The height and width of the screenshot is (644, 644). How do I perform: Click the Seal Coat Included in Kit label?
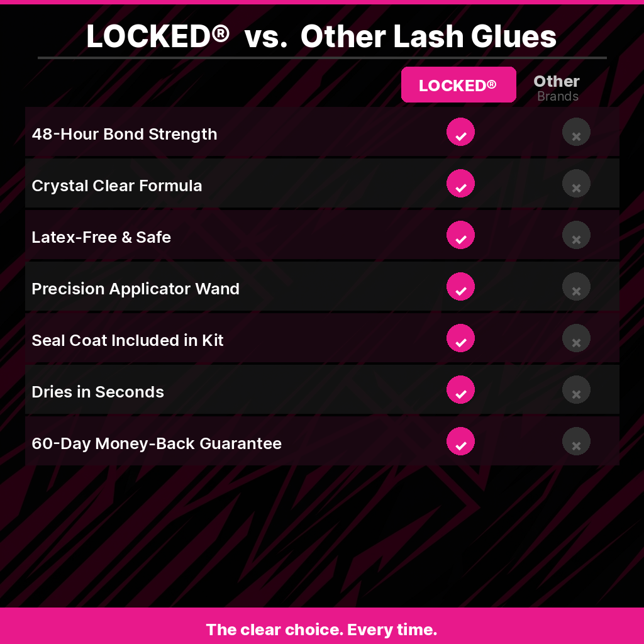(128, 340)
